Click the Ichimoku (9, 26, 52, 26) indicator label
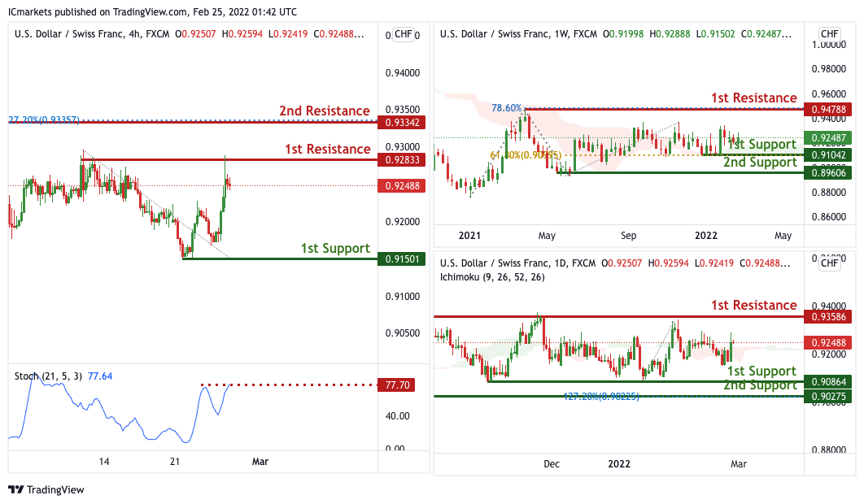Viewport: 864px width, 504px height. click(492, 277)
